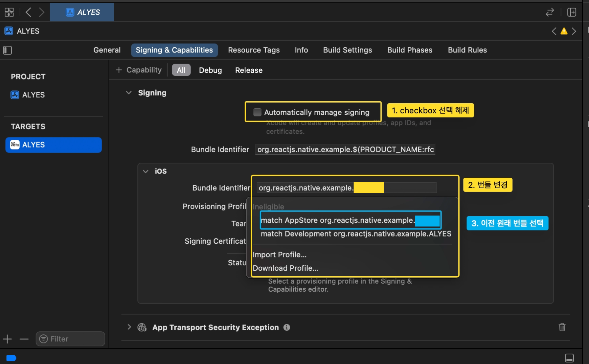Viewport: 589px width, 364px height.
Task: Toggle Automatically manage signing checkbox
Action: 257,112
